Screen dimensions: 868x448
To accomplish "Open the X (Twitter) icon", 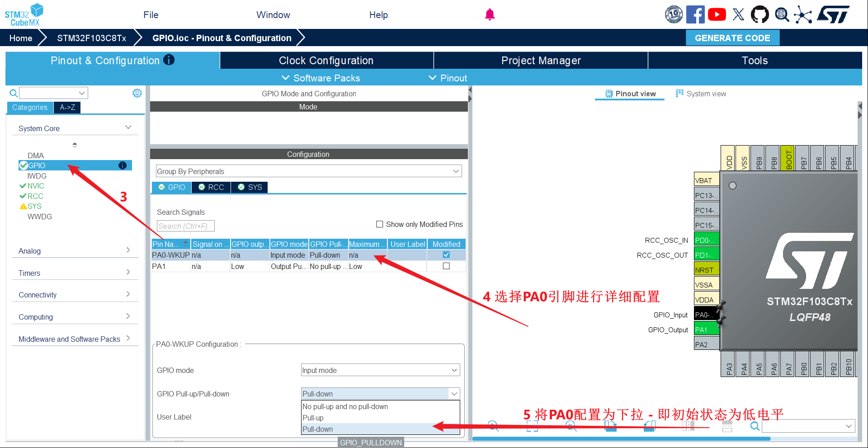I will coord(738,14).
